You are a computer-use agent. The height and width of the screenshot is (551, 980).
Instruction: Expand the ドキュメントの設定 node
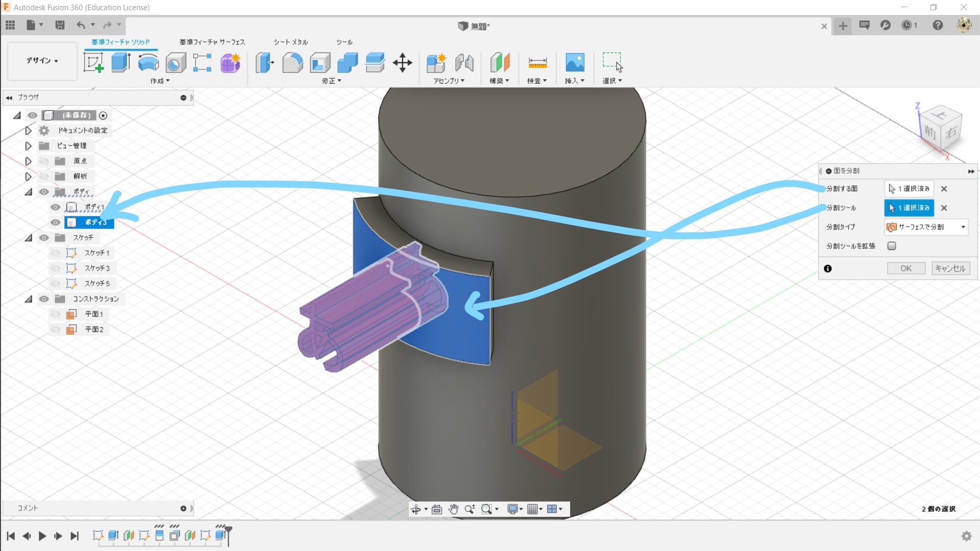point(28,131)
